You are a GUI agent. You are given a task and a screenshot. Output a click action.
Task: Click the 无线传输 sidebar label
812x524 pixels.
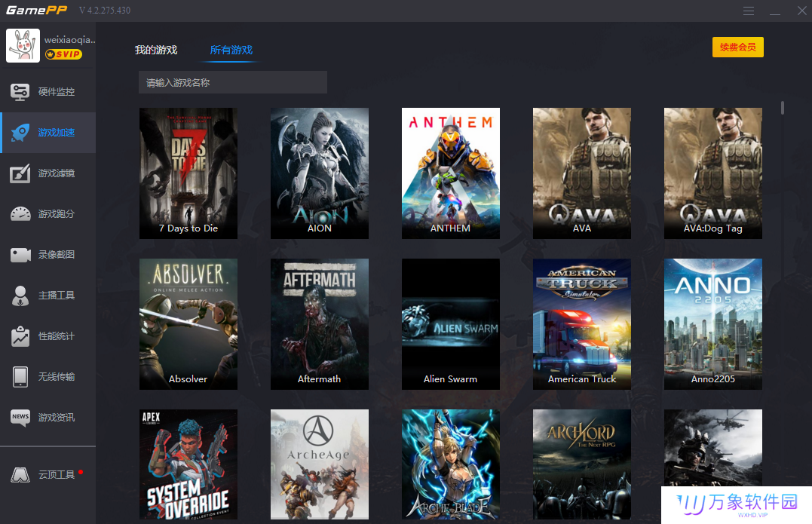click(57, 377)
